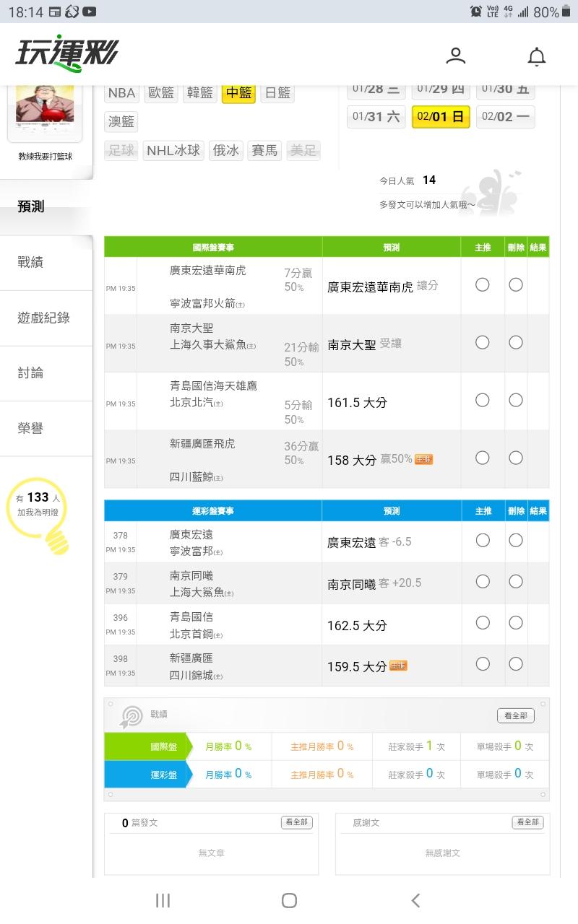
Task: Select 刪除 radio for 南京大聖 prediction
Action: [x=516, y=342]
